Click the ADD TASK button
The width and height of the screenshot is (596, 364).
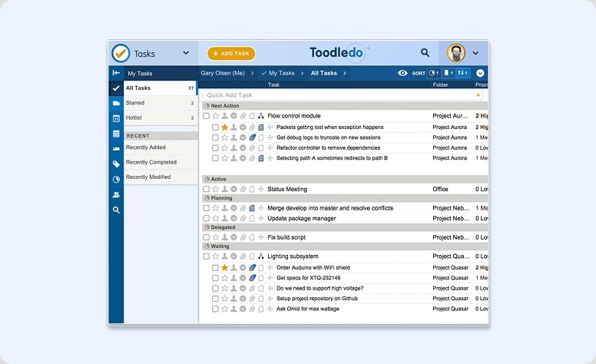(x=231, y=54)
